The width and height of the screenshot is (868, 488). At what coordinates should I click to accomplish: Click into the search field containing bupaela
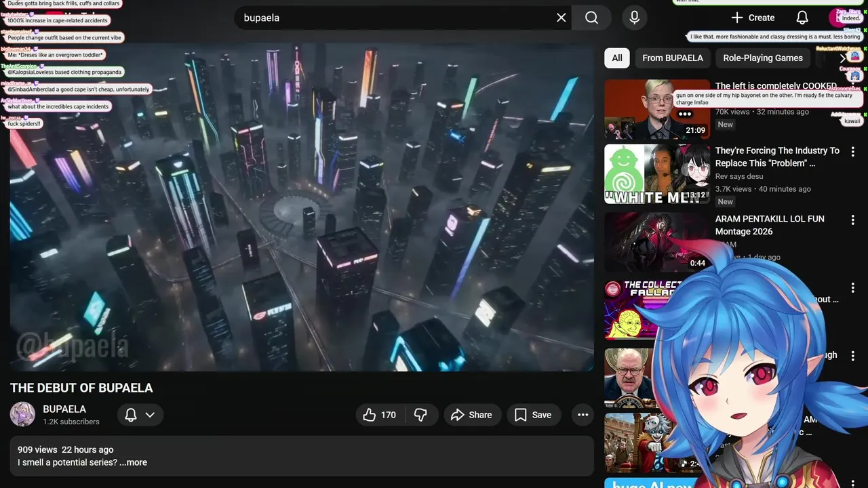click(x=403, y=18)
